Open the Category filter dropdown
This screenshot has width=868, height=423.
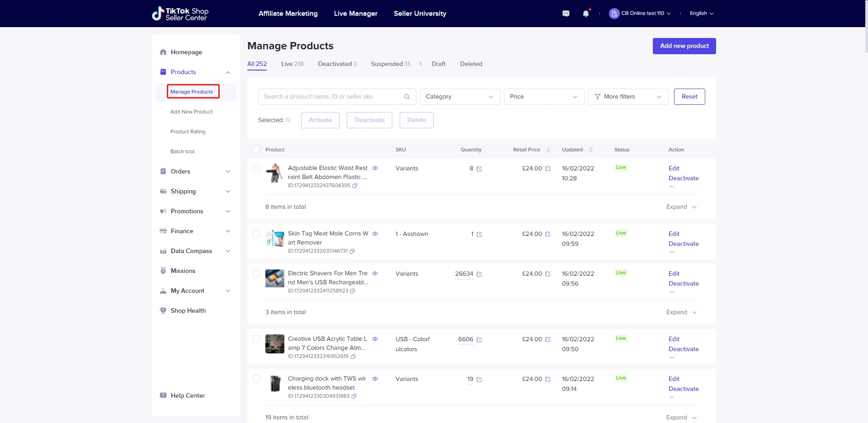point(460,97)
